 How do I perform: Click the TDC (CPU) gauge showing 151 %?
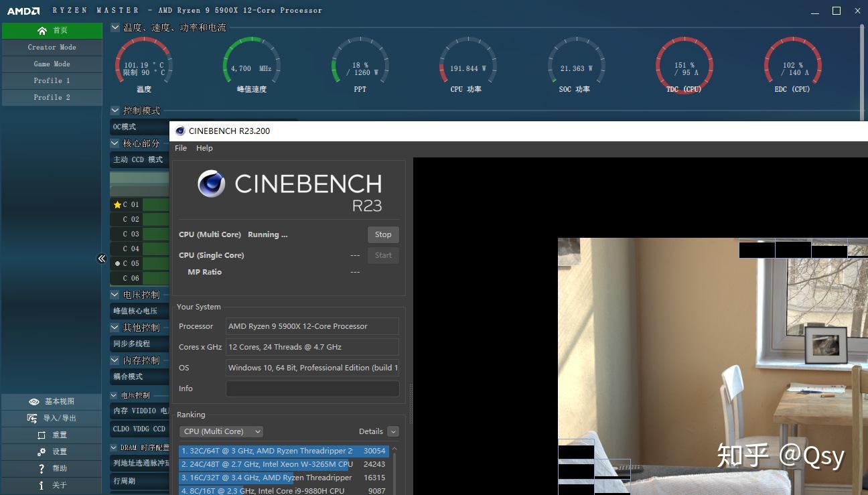coord(684,65)
